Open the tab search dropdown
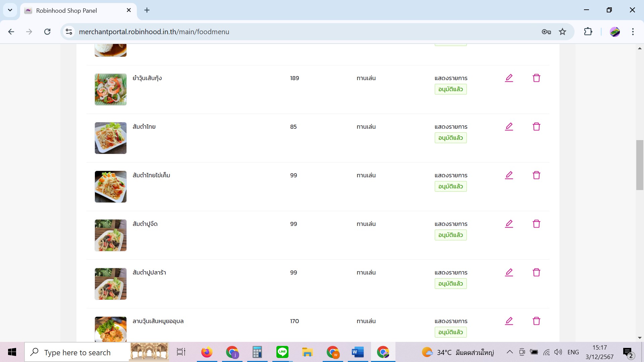 [10, 10]
